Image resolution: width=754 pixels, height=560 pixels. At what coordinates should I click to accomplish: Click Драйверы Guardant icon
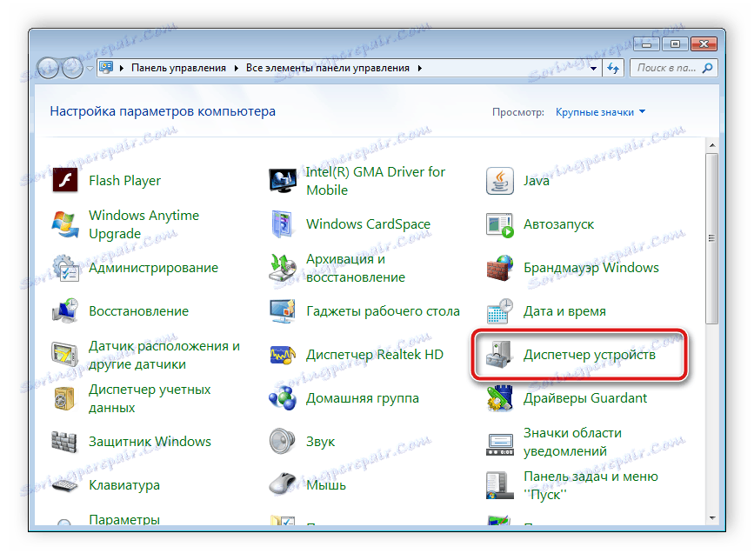(x=499, y=398)
